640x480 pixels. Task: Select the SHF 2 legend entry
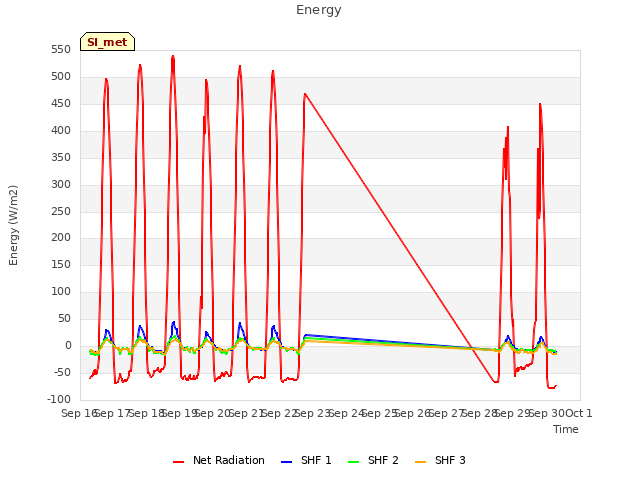point(373,460)
